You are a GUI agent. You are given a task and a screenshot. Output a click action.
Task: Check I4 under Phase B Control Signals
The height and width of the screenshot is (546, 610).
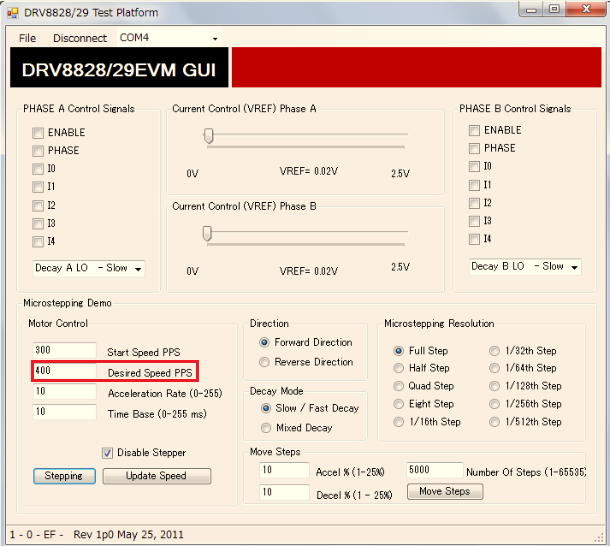pos(474,239)
